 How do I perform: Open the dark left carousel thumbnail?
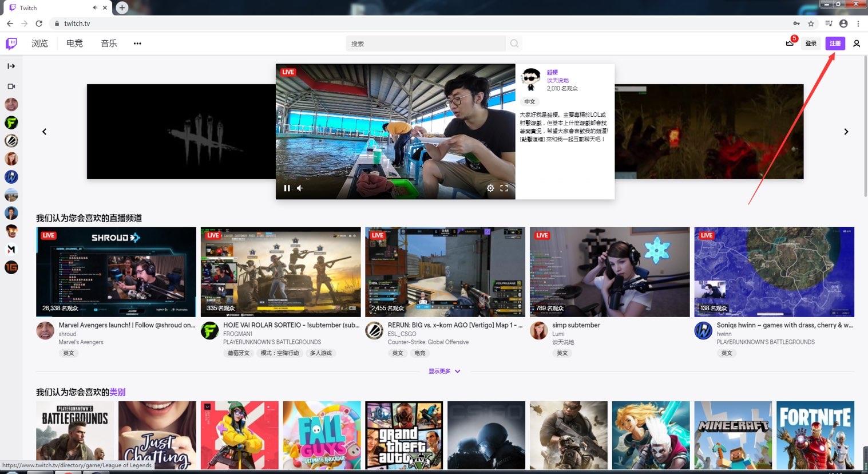pyautogui.click(x=181, y=132)
